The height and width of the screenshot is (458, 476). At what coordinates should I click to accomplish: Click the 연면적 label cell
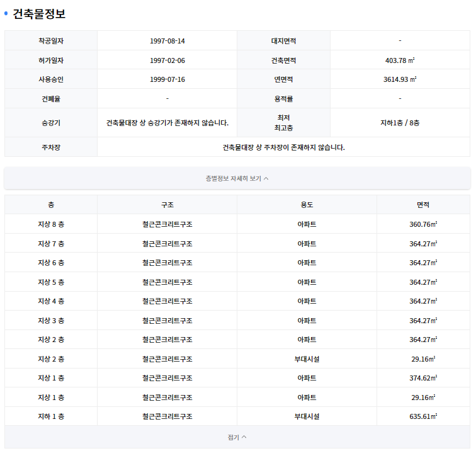(283, 79)
